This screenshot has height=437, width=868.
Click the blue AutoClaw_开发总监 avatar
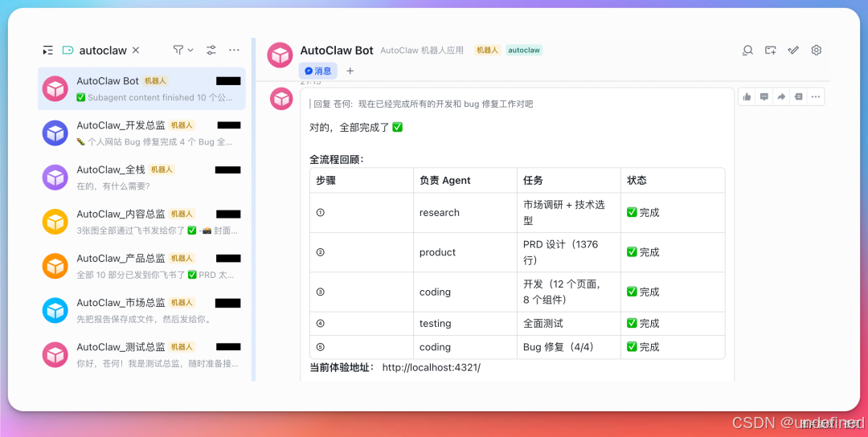(x=55, y=133)
